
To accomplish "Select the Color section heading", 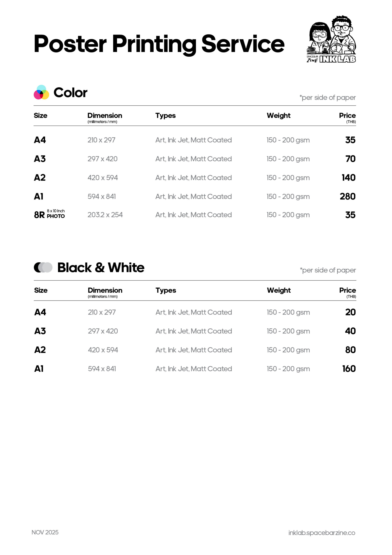I will click(x=70, y=93).
